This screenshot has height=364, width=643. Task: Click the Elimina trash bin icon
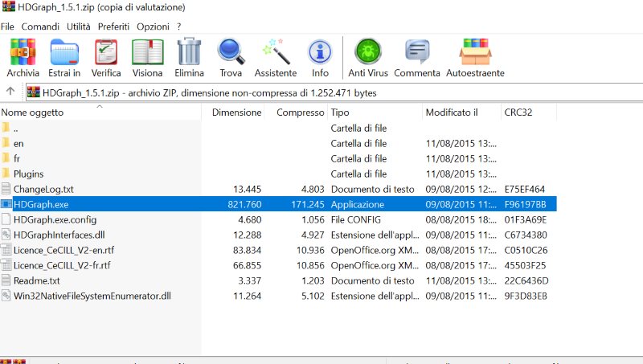[x=189, y=51]
